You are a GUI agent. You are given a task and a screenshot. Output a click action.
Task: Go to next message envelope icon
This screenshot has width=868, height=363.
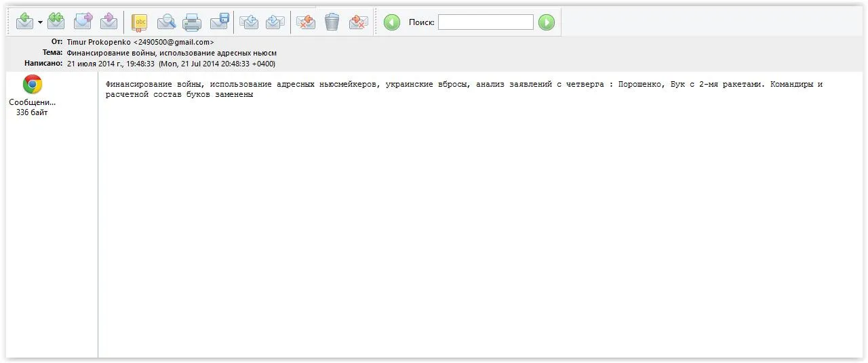275,22
